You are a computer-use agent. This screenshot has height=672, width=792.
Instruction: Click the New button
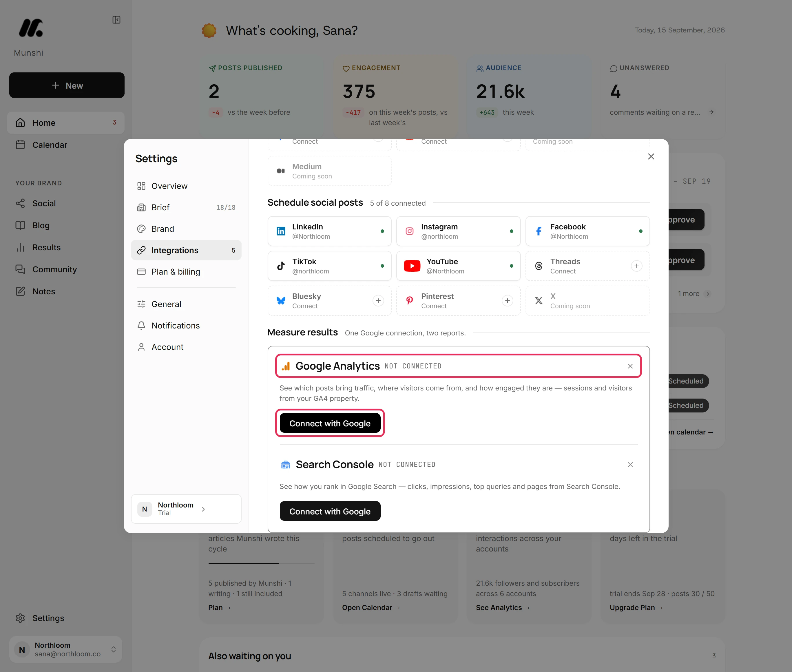[x=67, y=85]
